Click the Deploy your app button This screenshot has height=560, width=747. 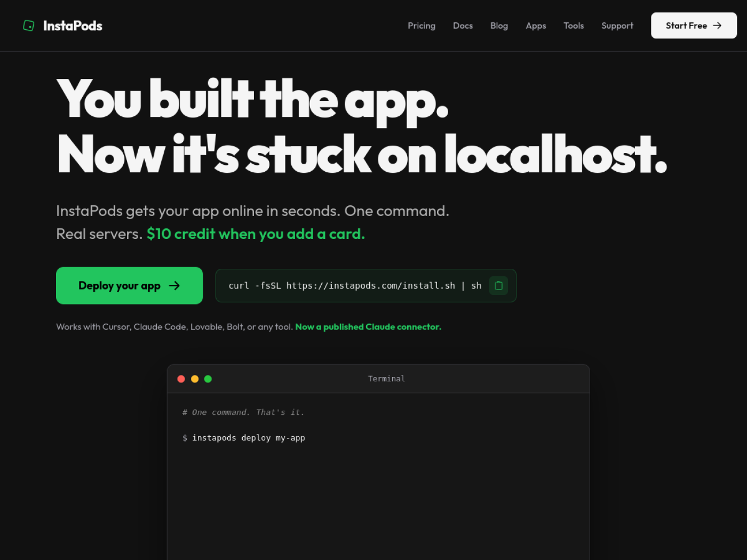pos(129,286)
